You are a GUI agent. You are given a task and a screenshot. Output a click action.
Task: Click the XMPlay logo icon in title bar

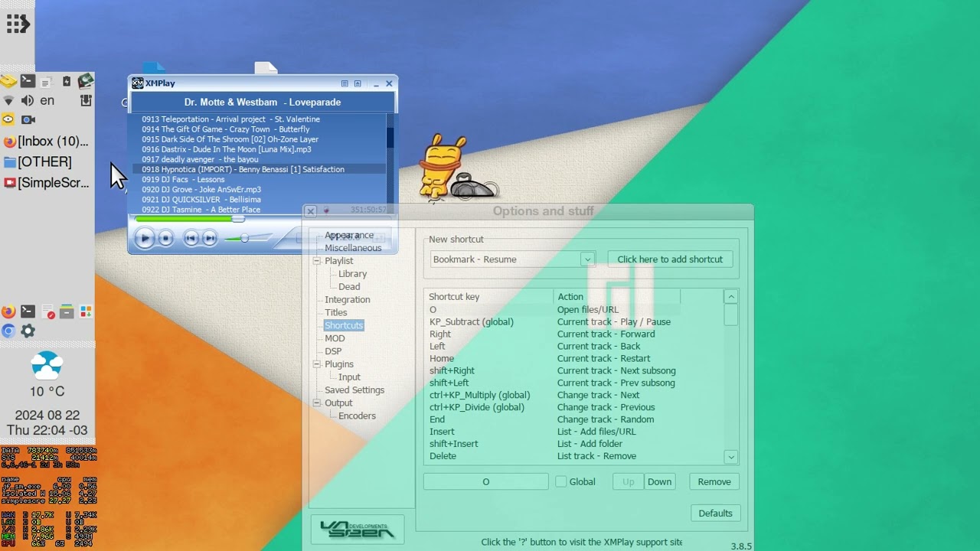coord(138,83)
